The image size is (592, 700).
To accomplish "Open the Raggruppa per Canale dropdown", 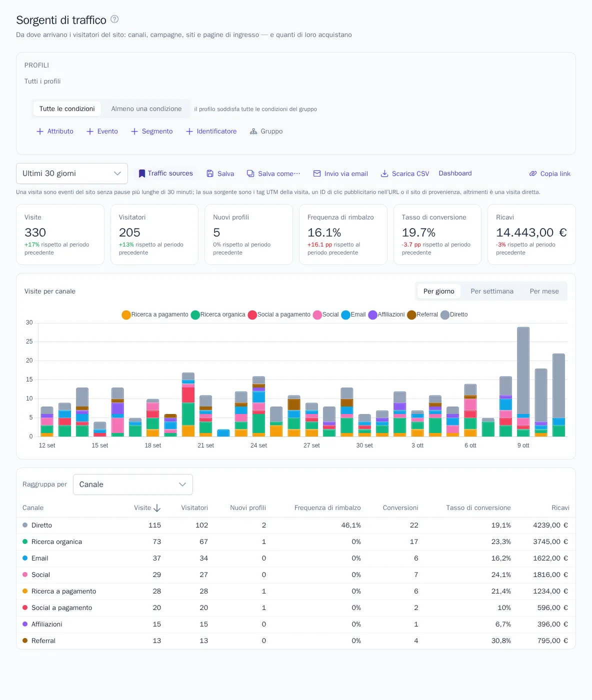I will (x=133, y=484).
